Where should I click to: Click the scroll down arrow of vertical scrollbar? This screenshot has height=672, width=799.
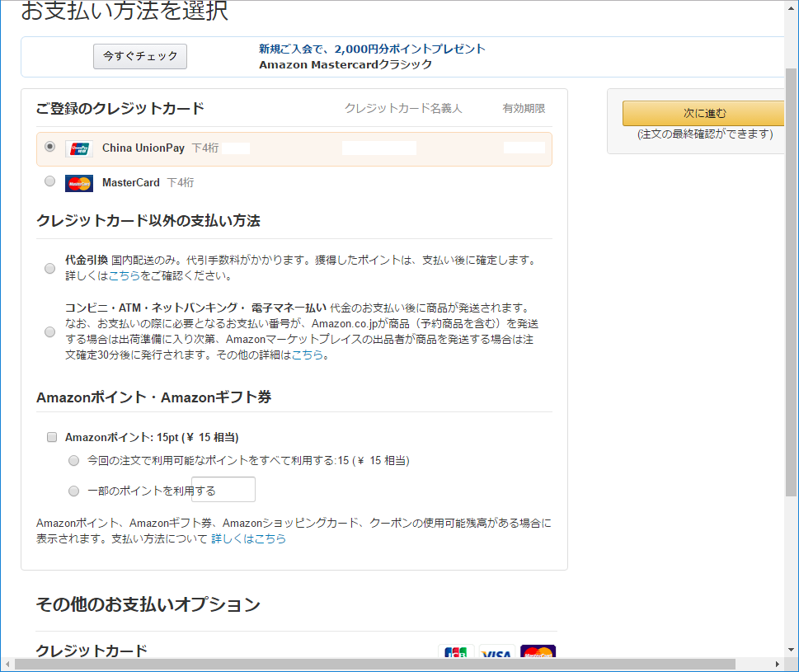[x=791, y=650]
